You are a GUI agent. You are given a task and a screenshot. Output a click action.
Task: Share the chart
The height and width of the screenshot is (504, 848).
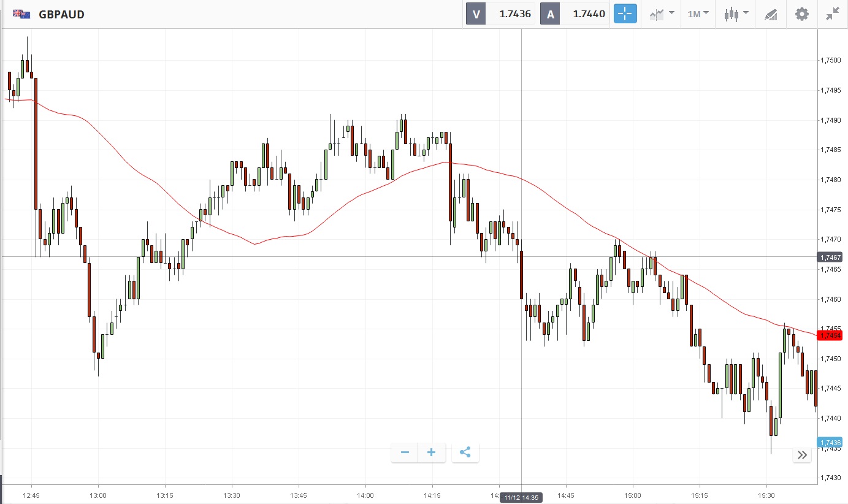tap(465, 452)
